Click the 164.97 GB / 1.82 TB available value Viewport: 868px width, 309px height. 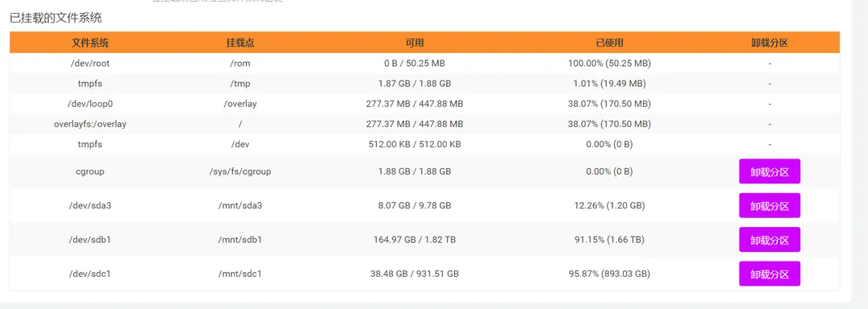415,240
